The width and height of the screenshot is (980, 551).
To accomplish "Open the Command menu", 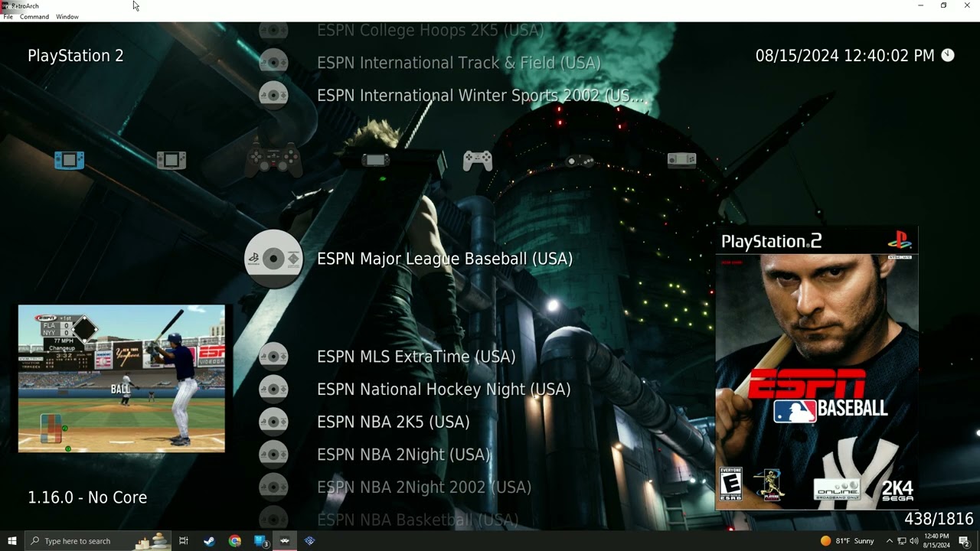I will click(34, 17).
